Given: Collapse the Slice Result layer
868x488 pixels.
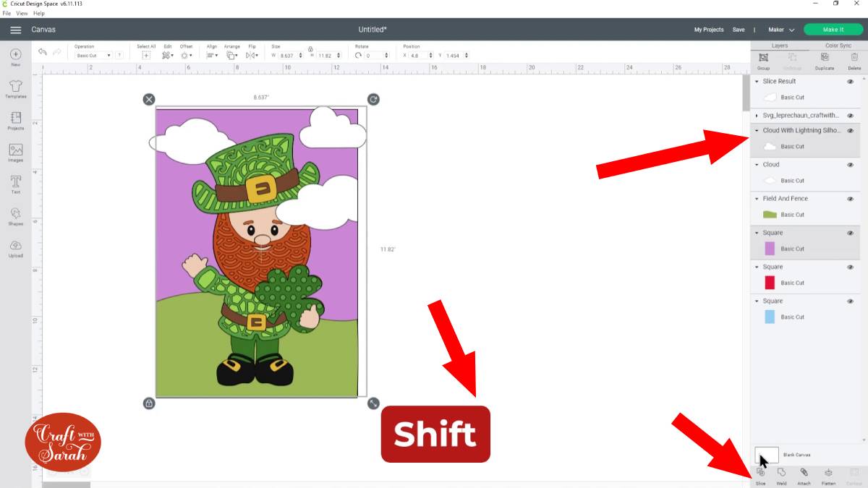Looking at the screenshot, I should [x=757, y=82].
